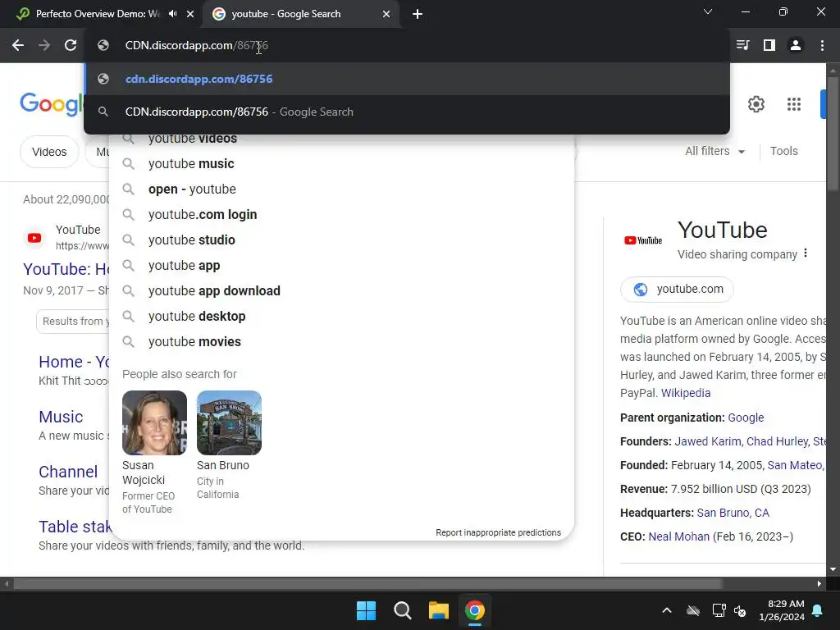Open the muted volume tray icon
This screenshot has width=840, height=630.
click(741, 610)
